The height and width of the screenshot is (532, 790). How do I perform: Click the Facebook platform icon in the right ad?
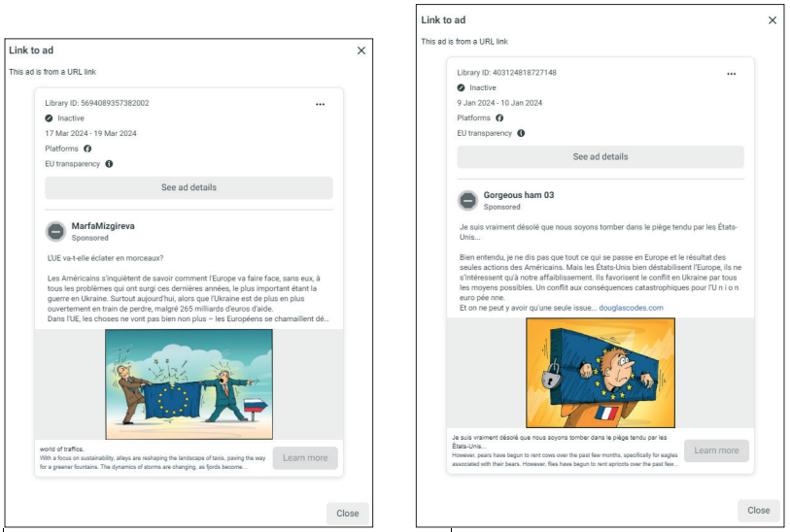[499, 117]
